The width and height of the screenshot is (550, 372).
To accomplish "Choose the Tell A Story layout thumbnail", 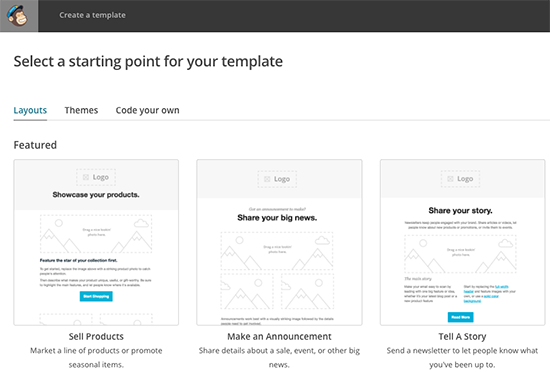I will [x=462, y=242].
